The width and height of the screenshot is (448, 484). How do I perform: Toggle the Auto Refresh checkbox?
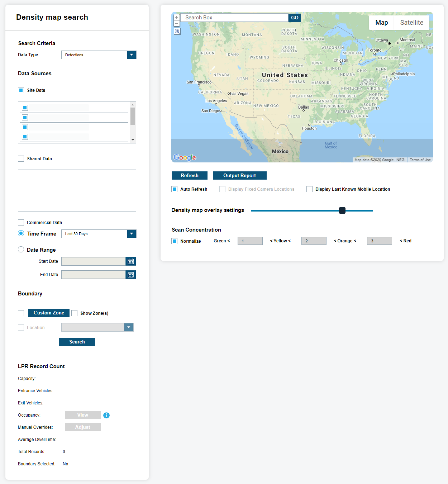pos(175,189)
